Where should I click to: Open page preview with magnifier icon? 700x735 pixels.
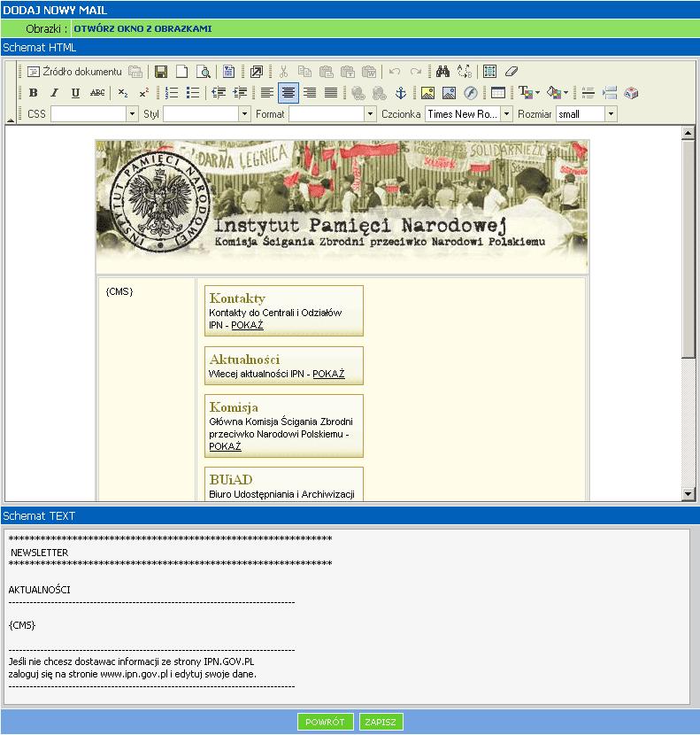point(204,72)
